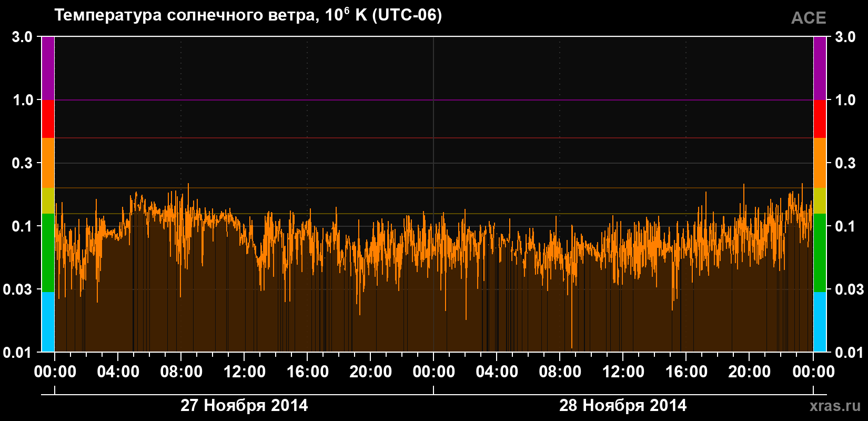The width and height of the screenshot is (868, 421).
Task: Click the 20:00 time label of 28 Ноября
Action: click(x=750, y=372)
